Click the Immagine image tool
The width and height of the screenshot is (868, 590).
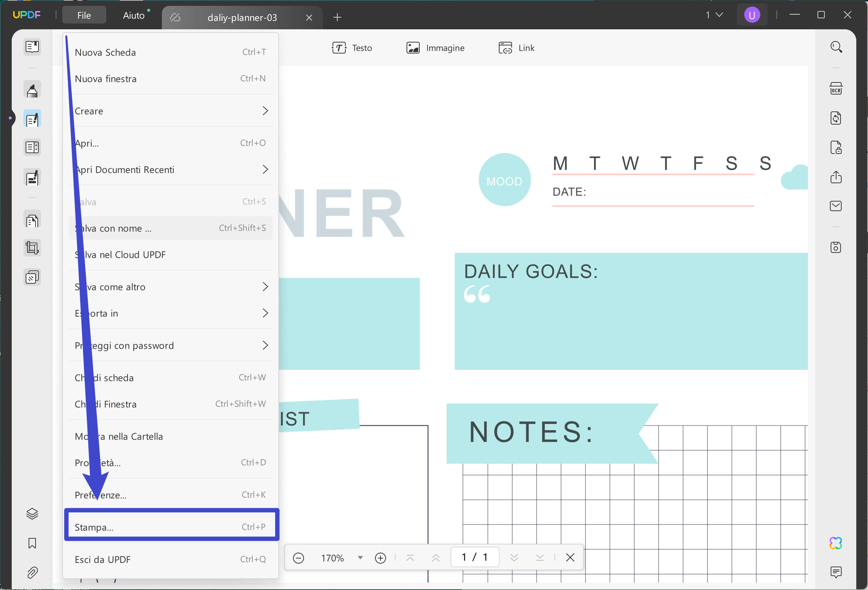pos(435,48)
